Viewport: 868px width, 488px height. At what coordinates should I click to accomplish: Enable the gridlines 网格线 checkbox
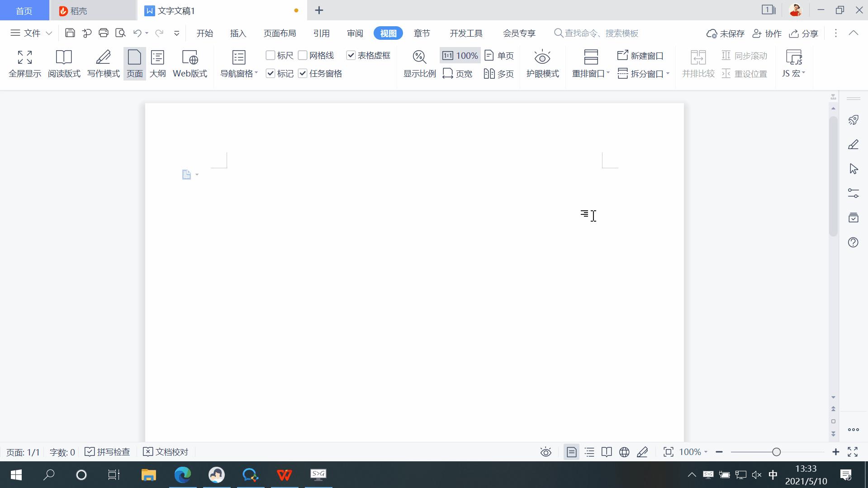(303, 55)
